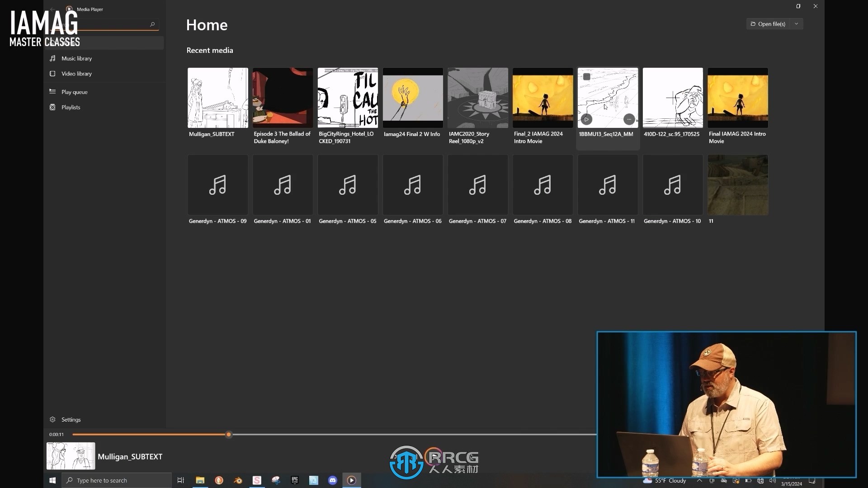Click the Windows Start button

coord(52,480)
